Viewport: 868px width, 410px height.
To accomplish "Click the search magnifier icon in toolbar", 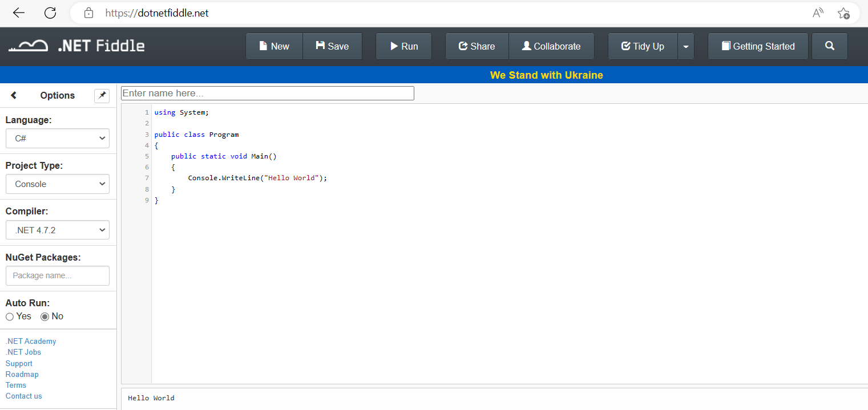I will coord(830,46).
